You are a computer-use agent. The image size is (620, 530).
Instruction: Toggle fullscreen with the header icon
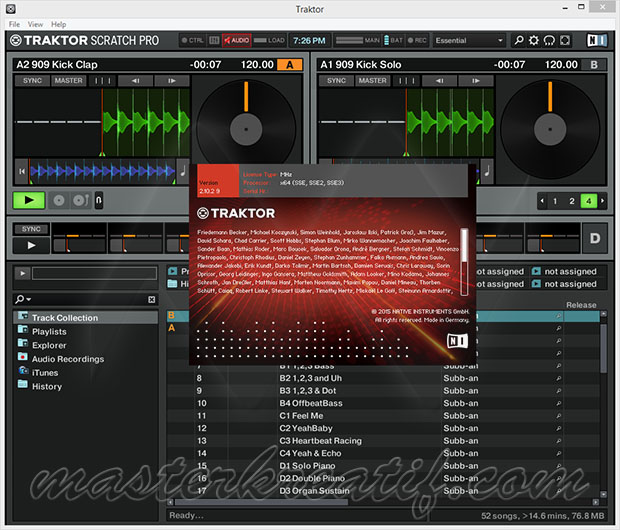[565, 40]
